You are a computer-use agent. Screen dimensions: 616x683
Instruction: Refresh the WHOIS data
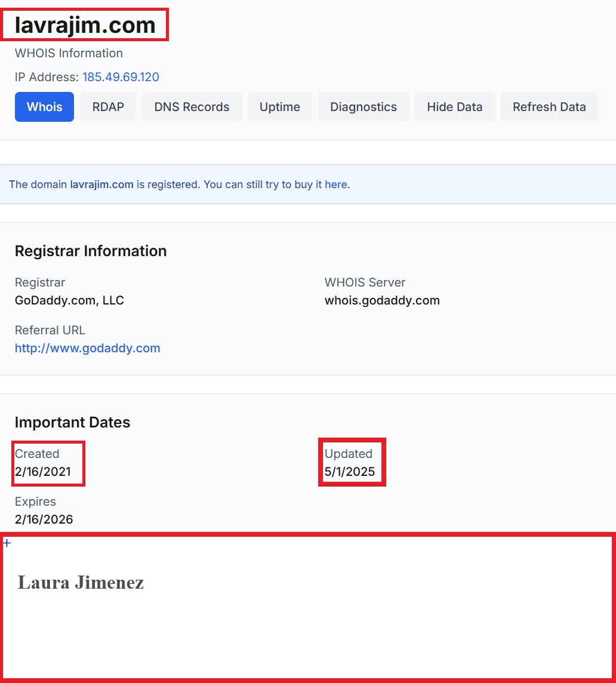pos(549,107)
